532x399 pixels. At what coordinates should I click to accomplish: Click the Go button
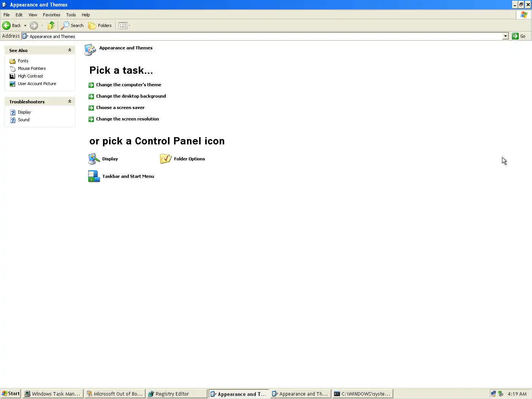point(519,36)
